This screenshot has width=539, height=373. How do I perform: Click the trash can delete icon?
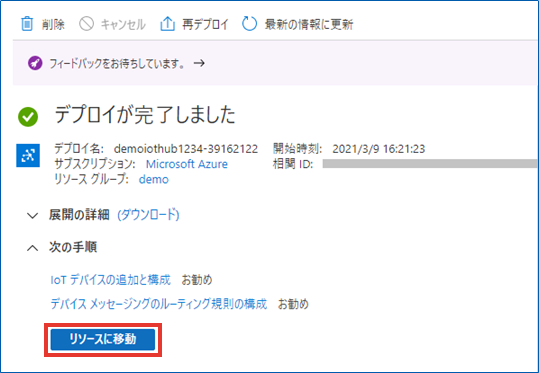[27, 24]
